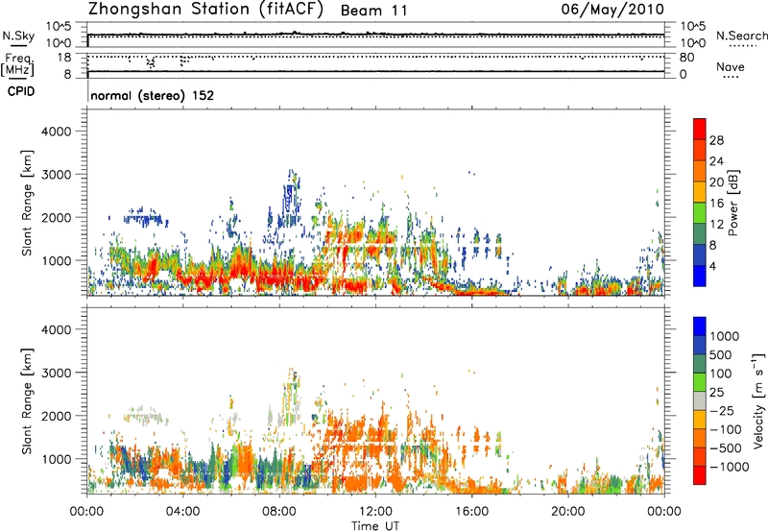Click the left '10^5' noise axis tick
The width and height of the screenshot is (768, 532).
click(x=59, y=27)
